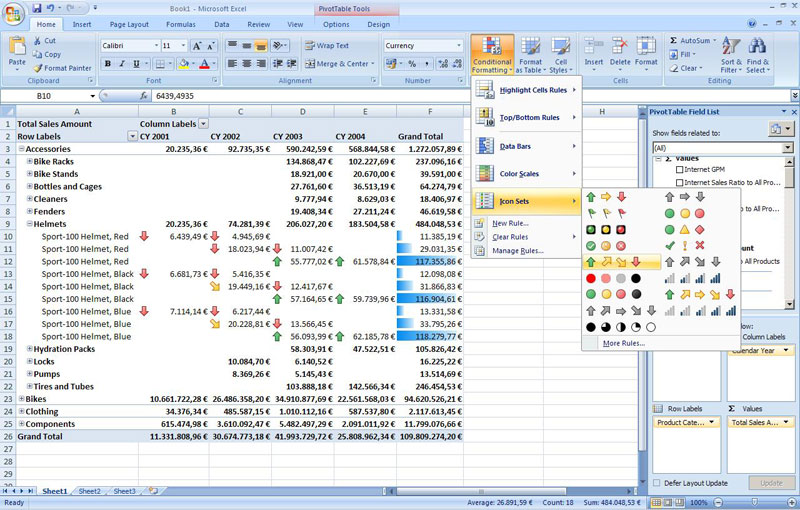The image size is (800, 510).
Task: Switch to Sheet2 worksheet tab
Action: click(89, 491)
